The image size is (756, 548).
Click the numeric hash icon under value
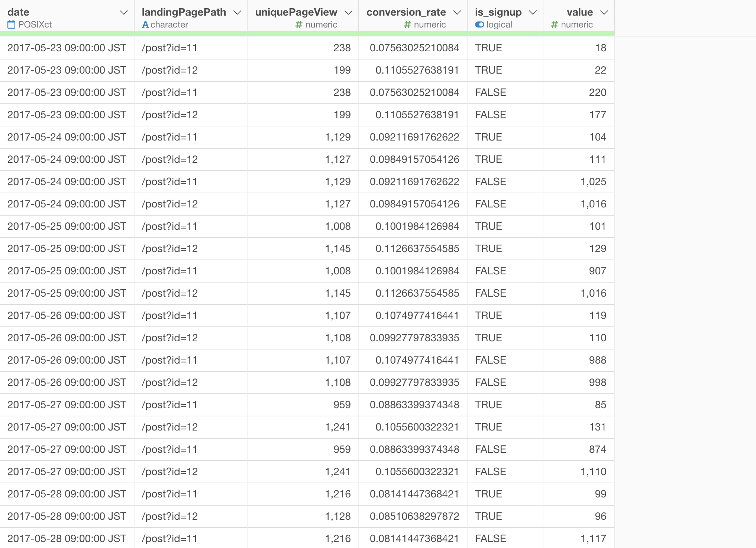[x=555, y=25]
